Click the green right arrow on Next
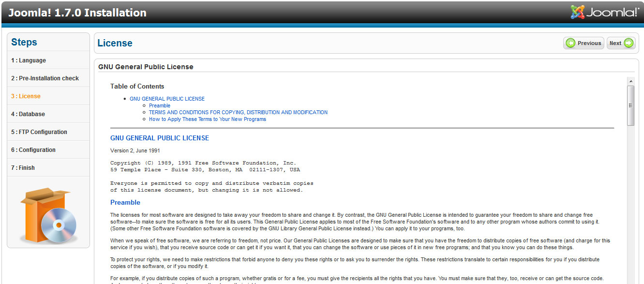Screen dimensions: 644x284 pos(629,43)
